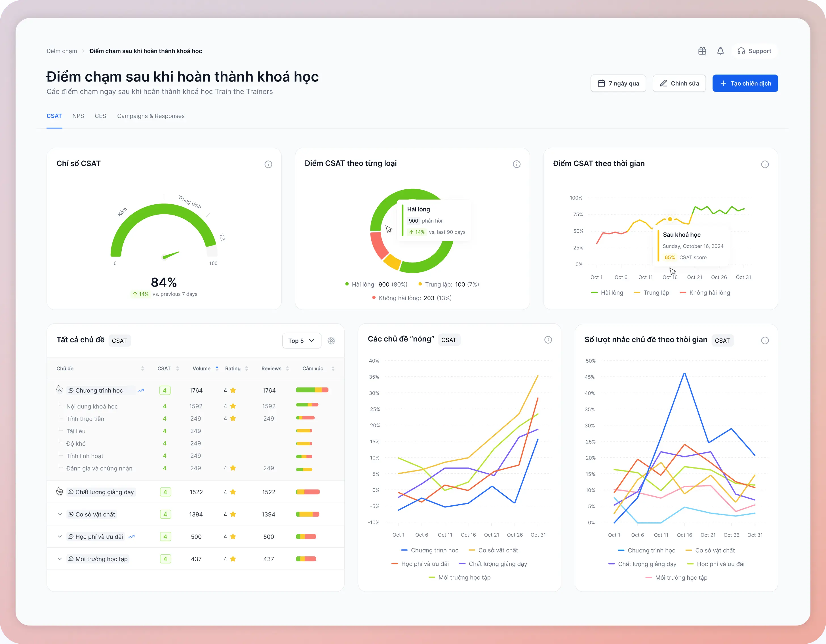Open Campaigns & Responses tab
This screenshot has height=644, width=826.
click(151, 116)
